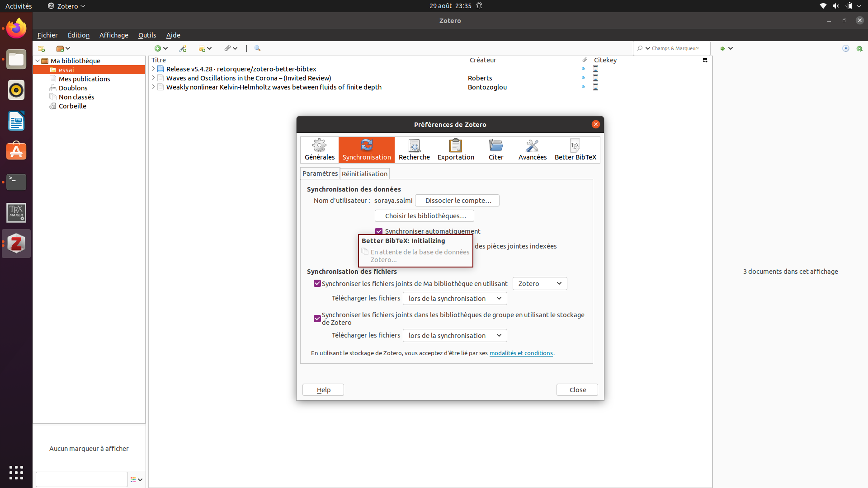Toggle the Synchroniser automatiquement checkbox
Screen dimensions: 868x488
pos(379,231)
